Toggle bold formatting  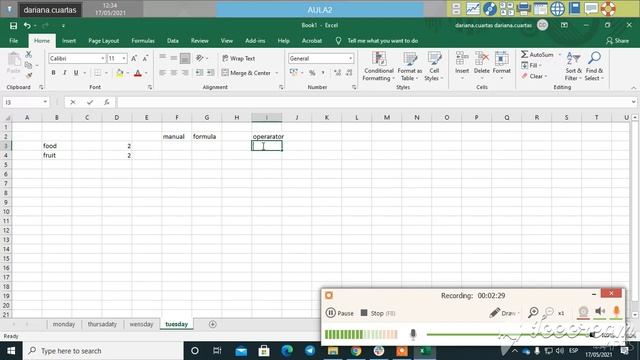coord(53,73)
